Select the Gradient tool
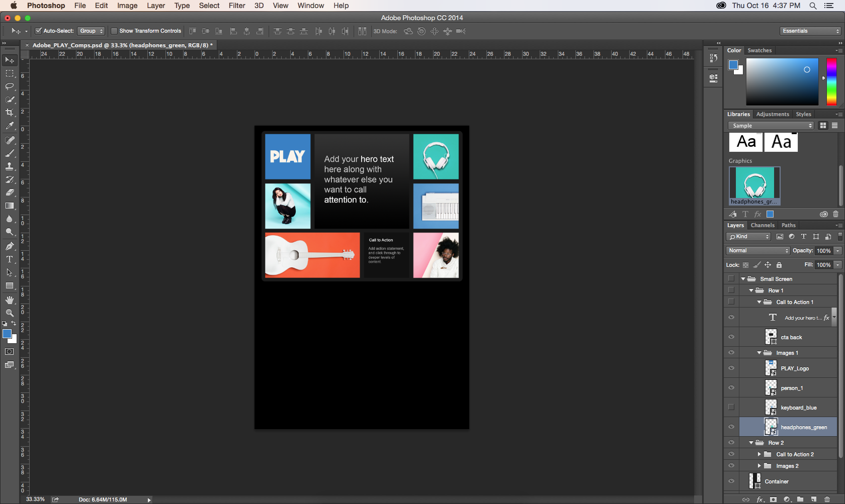The image size is (845, 504). pyautogui.click(x=10, y=206)
